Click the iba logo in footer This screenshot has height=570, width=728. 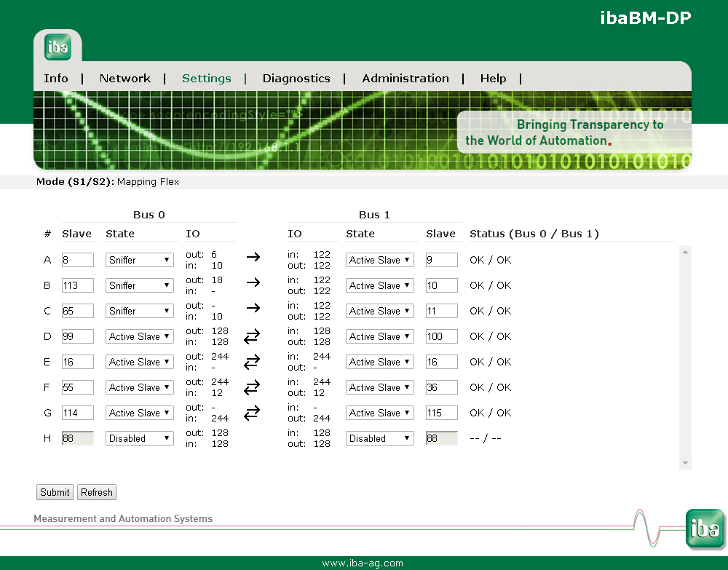pos(704,528)
